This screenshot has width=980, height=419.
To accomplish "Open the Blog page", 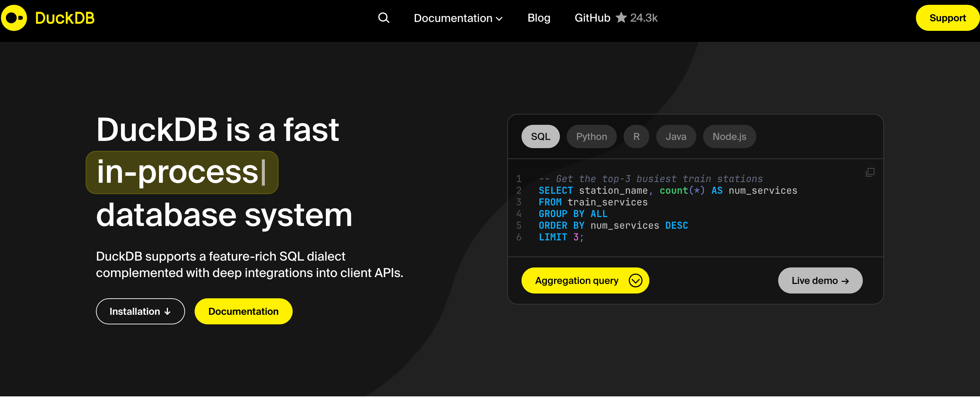I will 539,18.
